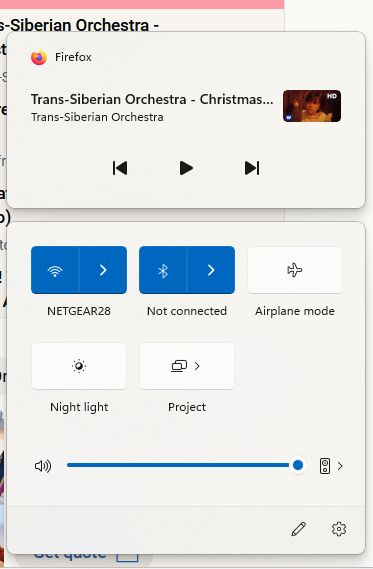Edit quick settings with the pencil icon
The width and height of the screenshot is (373, 569).
pos(299,529)
